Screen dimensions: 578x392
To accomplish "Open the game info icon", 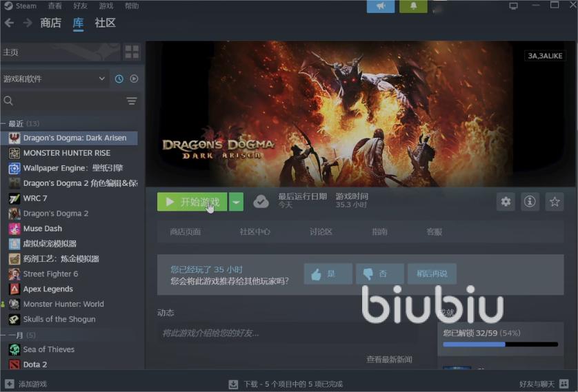I will click(x=530, y=202).
